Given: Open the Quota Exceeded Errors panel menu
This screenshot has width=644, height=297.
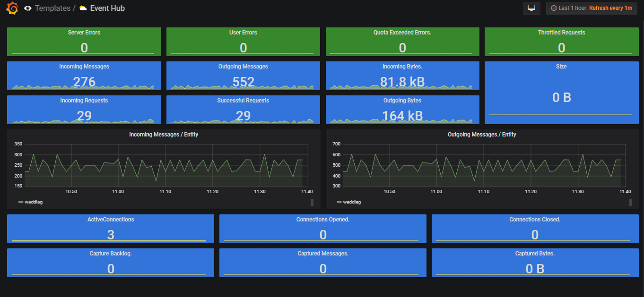Looking at the screenshot, I should (402, 32).
